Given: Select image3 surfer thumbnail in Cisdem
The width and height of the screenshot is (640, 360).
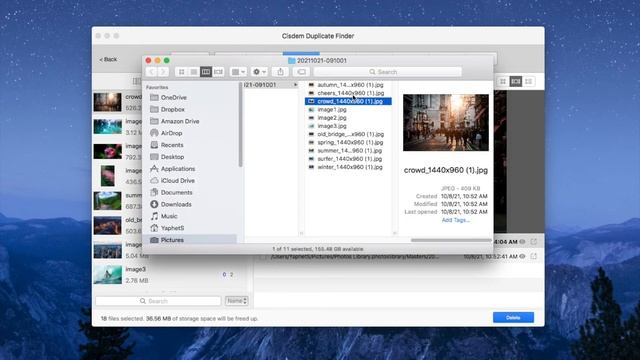Looking at the screenshot, I should pos(107,275).
